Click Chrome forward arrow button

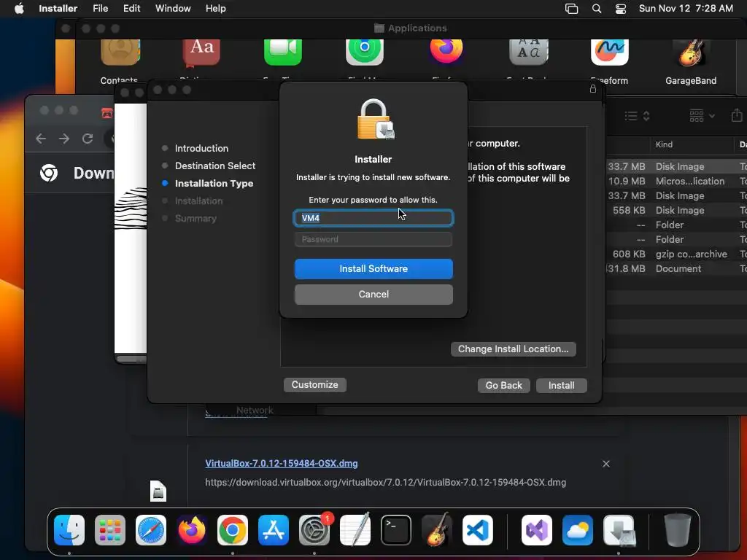tap(64, 139)
